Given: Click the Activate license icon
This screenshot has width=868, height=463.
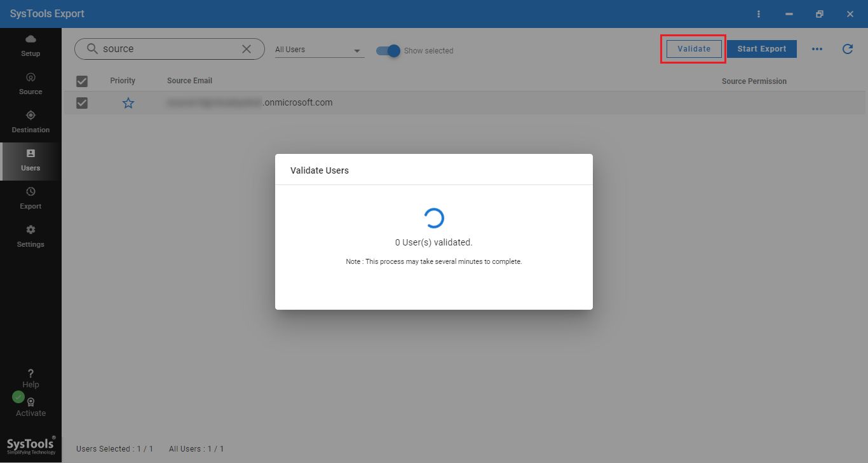Looking at the screenshot, I should coord(31,402).
